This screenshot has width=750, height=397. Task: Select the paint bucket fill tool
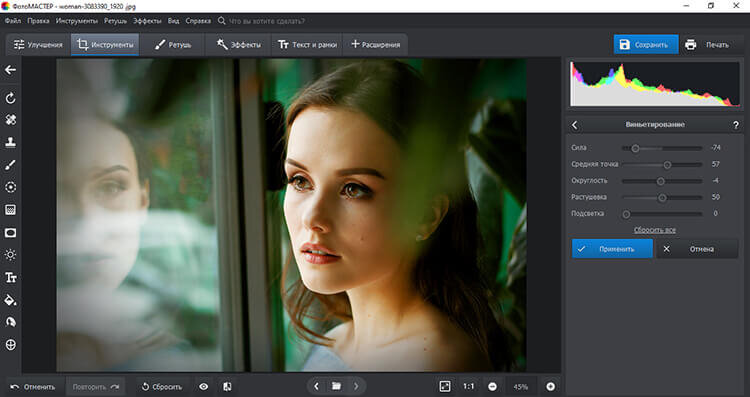[10, 300]
